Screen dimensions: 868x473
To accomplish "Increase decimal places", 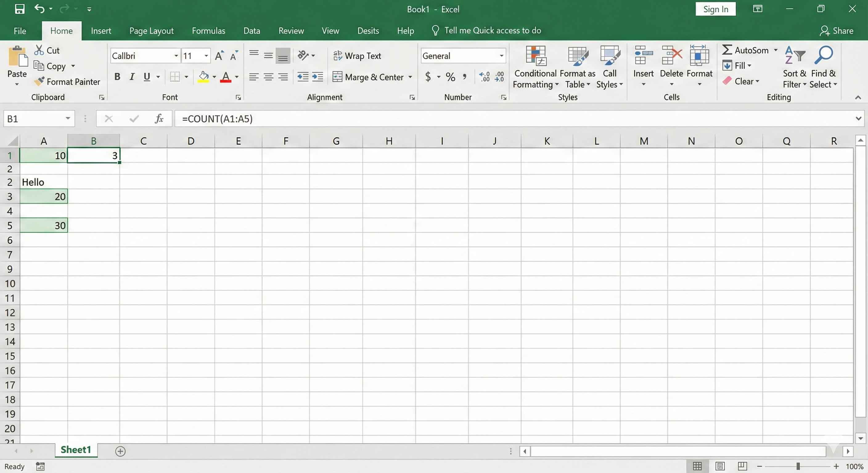I will point(484,77).
